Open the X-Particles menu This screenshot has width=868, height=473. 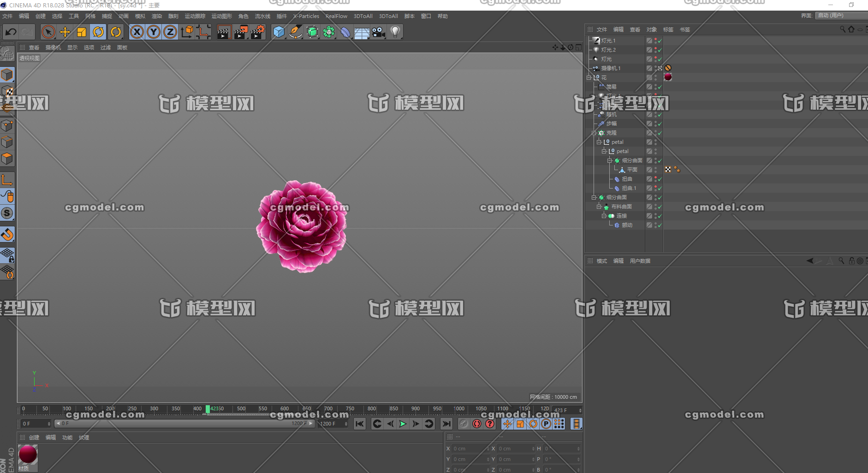coord(306,16)
